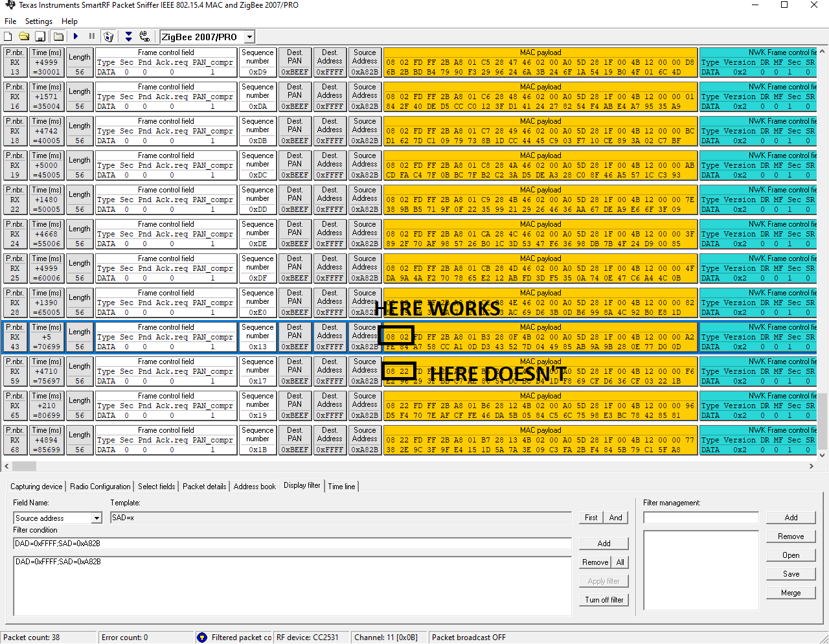829x644 pixels.
Task: Click the empty saved filters list box
Action: pyautogui.click(x=701, y=570)
